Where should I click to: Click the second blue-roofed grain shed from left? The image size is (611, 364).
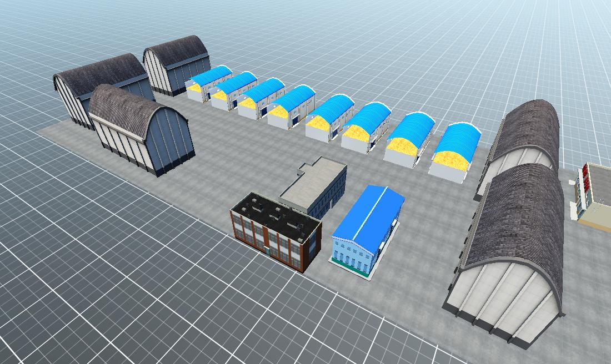pyautogui.click(x=233, y=90)
